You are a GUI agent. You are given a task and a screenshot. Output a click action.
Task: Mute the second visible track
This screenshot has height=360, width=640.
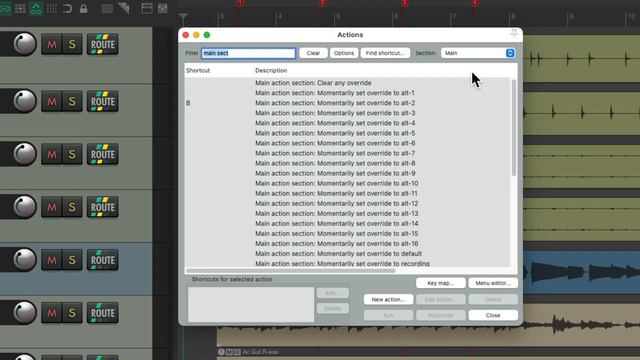coord(51,101)
